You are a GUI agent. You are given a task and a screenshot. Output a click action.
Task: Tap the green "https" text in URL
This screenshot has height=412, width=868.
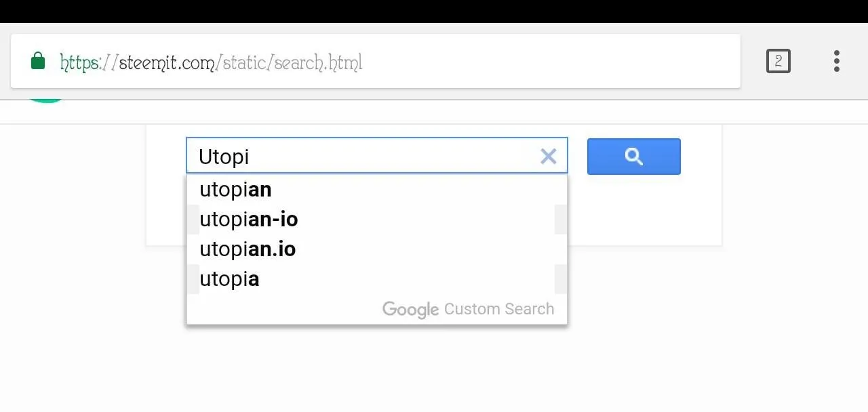[x=79, y=62]
